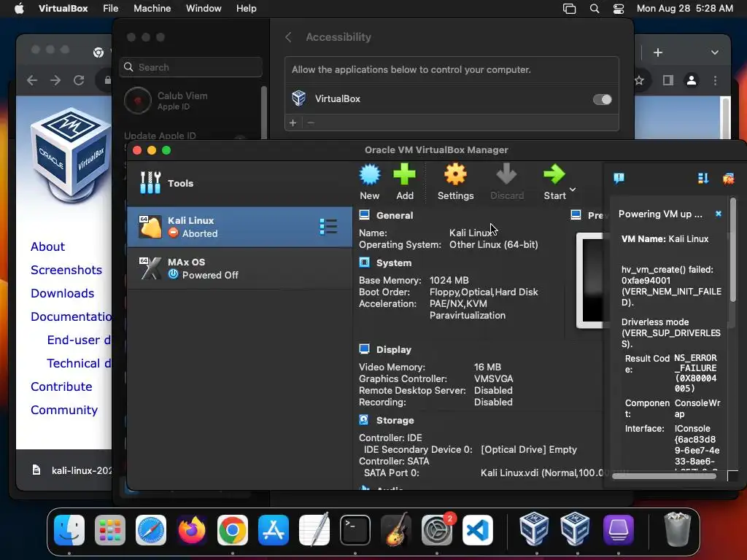Click Chrome browser forward arrow
Screen dimensions: 747x560
click(55, 80)
